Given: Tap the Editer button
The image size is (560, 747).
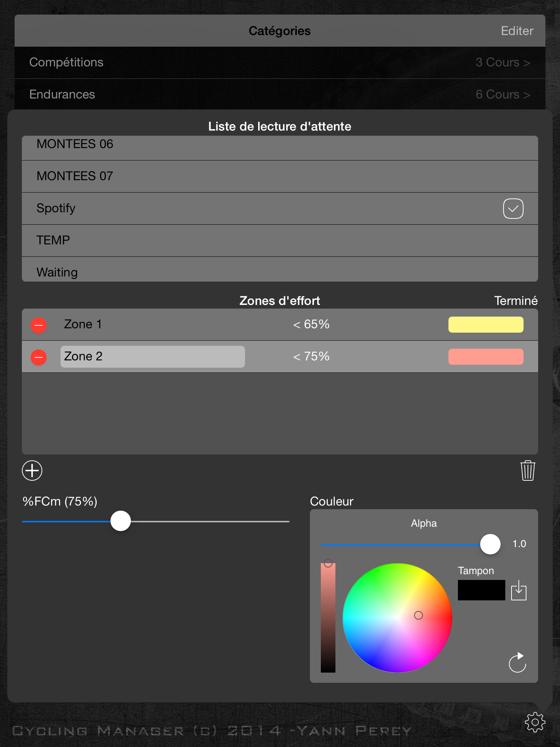Looking at the screenshot, I should tap(517, 31).
